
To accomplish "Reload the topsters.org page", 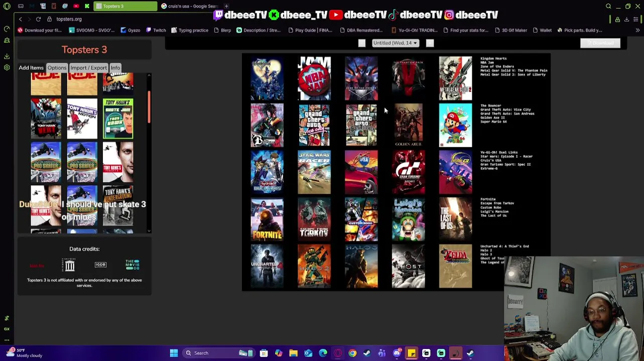I will [x=38, y=19].
